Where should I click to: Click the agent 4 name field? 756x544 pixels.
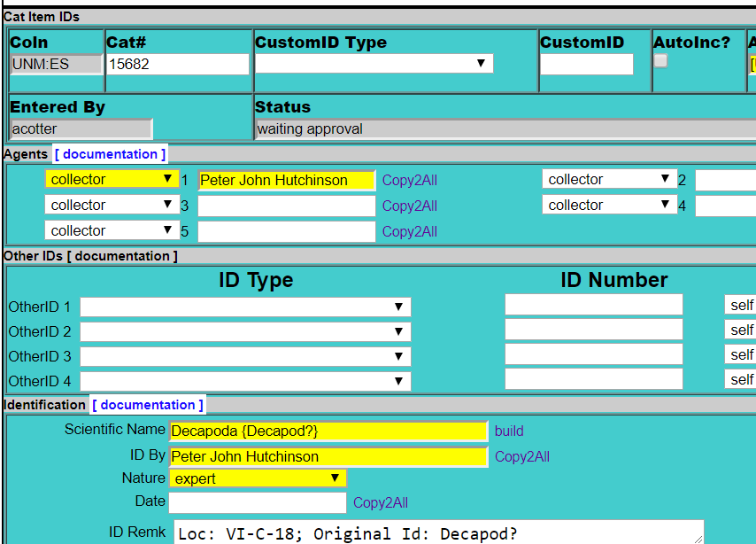tap(726, 206)
